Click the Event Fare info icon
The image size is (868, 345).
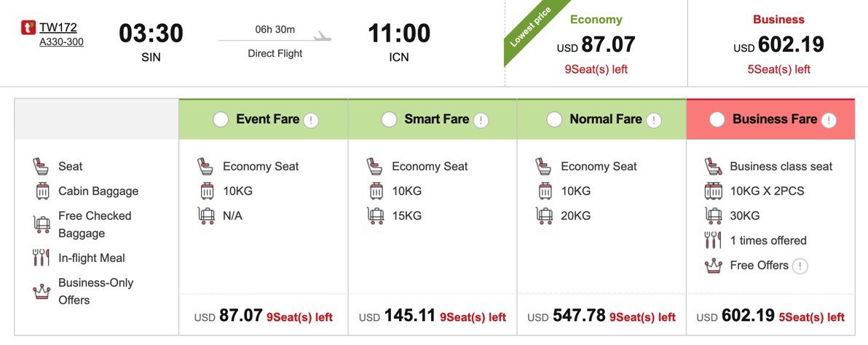point(311,120)
